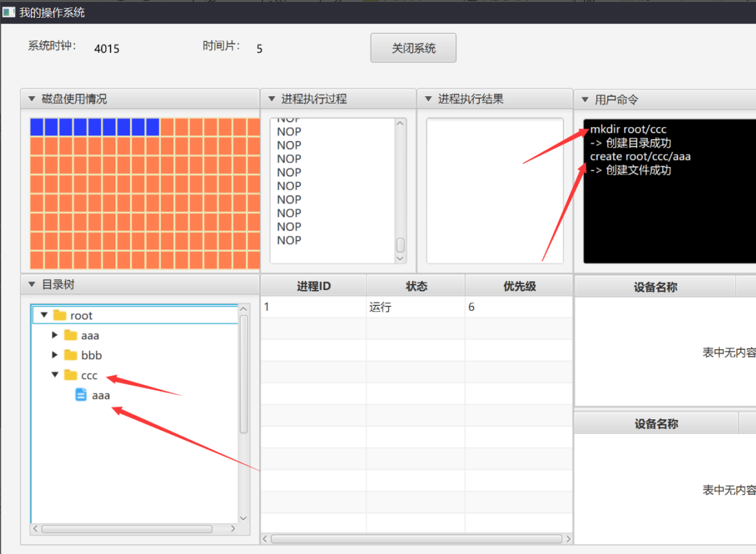The height and width of the screenshot is (554, 756).
Task: Click the 时间片 label
Action: (x=221, y=46)
